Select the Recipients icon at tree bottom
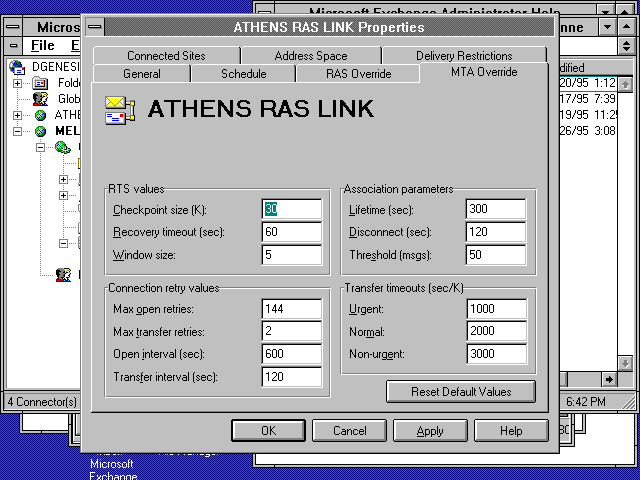Viewport: 640px width, 480px height. click(x=63, y=275)
